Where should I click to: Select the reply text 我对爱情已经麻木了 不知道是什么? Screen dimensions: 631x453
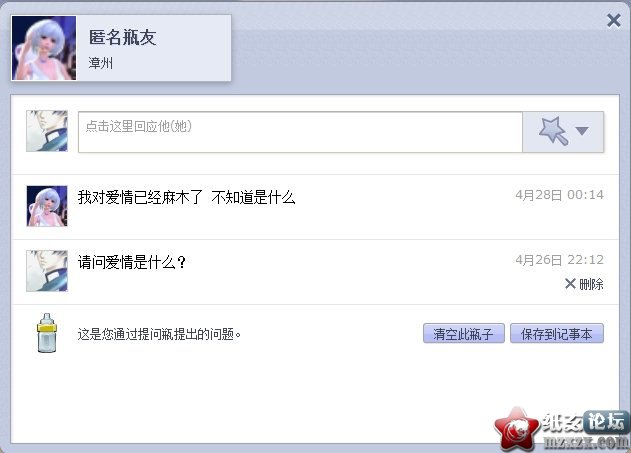187,197
